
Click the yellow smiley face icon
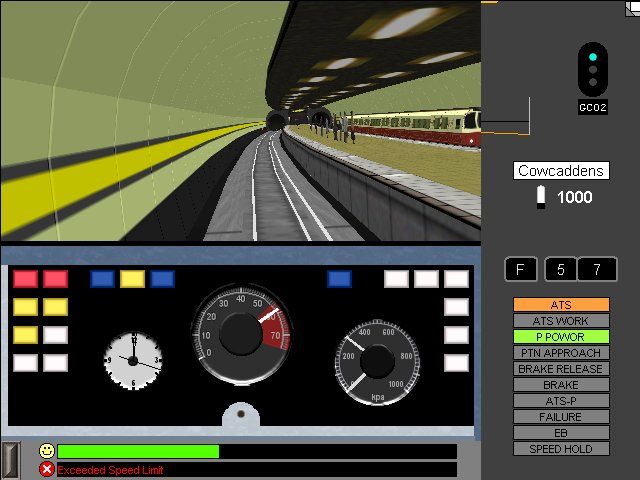tap(47, 451)
